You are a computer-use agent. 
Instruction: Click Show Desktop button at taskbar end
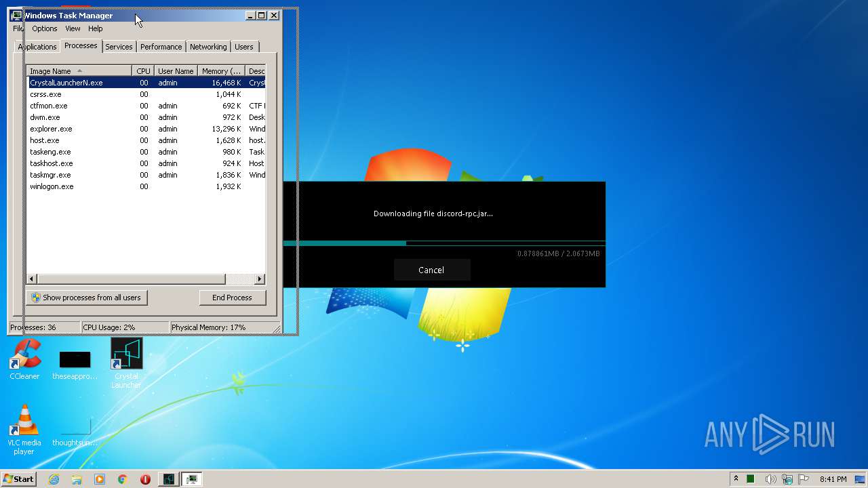pos(860,479)
